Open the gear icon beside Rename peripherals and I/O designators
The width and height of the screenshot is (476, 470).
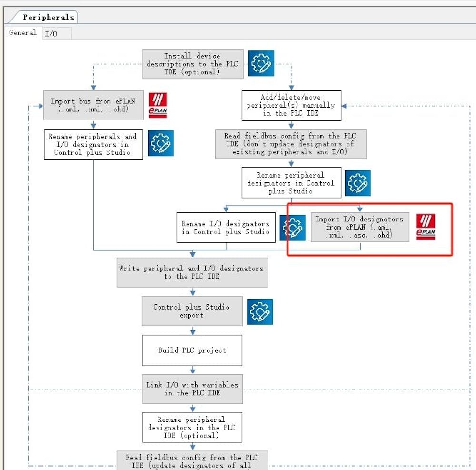pos(162,143)
